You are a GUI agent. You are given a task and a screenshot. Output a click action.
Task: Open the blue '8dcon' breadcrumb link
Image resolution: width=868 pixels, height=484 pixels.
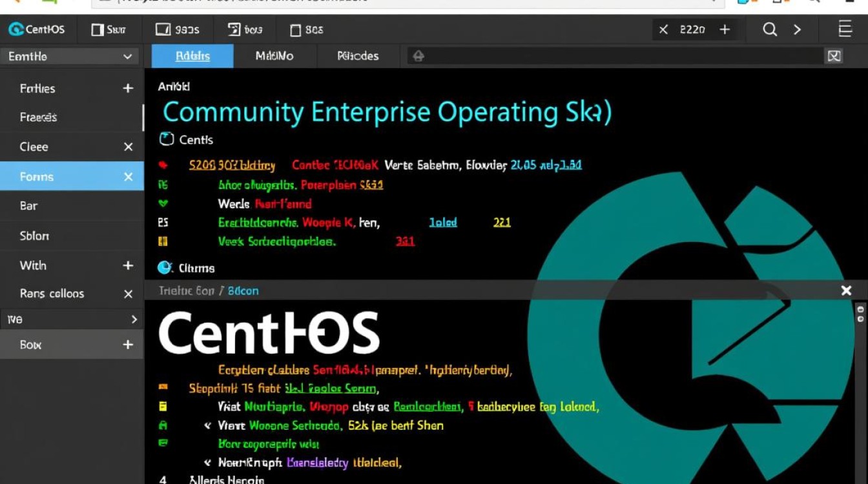pos(243,291)
